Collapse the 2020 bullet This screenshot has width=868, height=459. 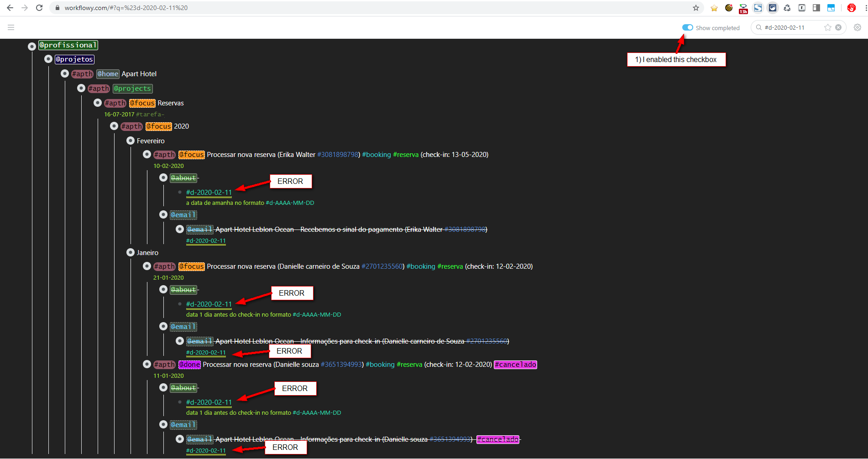click(x=114, y=126)
